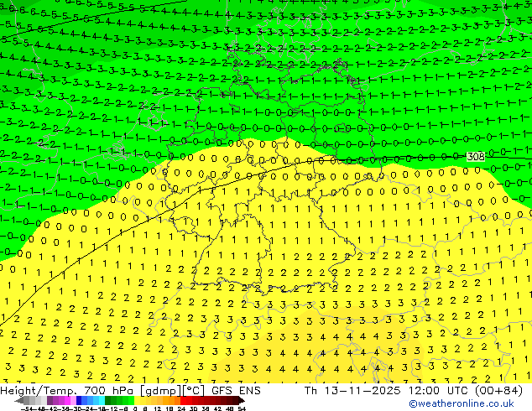Viewport: 532px width, 411px height.
Task: Click the GFS ENS model name text
Action: click(x=236, y=391)
